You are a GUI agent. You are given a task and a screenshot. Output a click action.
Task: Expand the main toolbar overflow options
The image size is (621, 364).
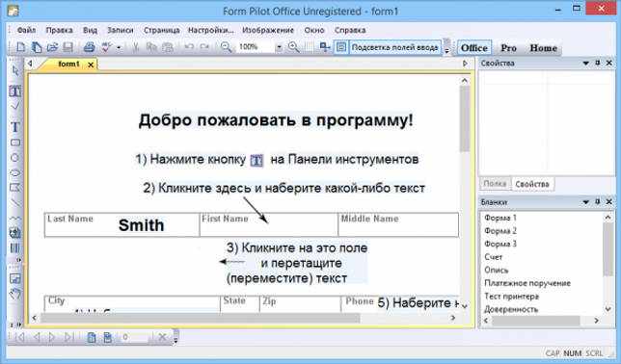point(447,51)
